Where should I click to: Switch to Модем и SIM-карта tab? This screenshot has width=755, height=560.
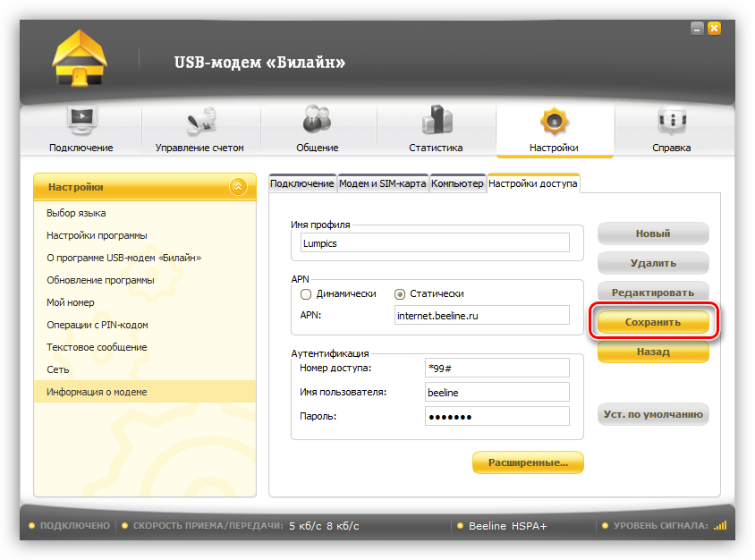382,183
